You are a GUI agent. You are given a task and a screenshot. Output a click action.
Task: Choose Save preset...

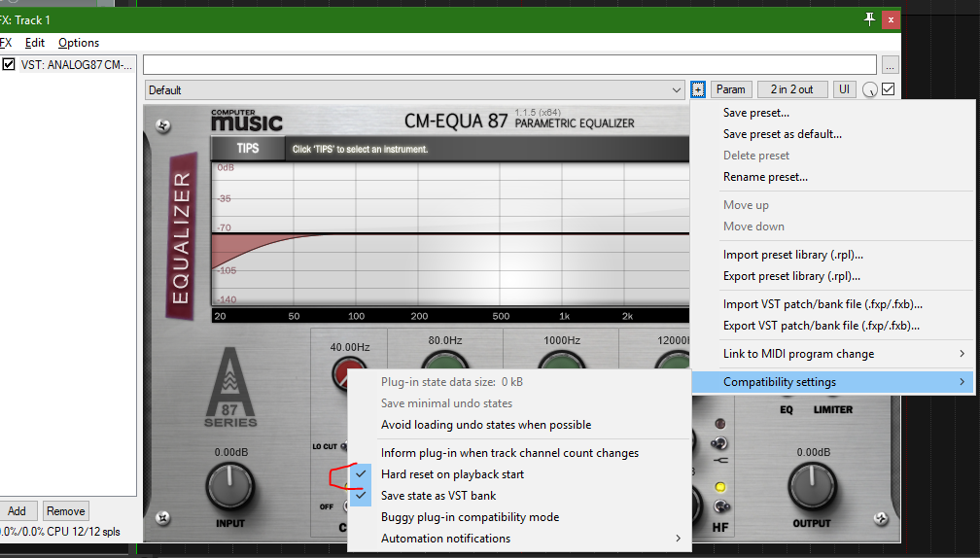tap(833, 113)
